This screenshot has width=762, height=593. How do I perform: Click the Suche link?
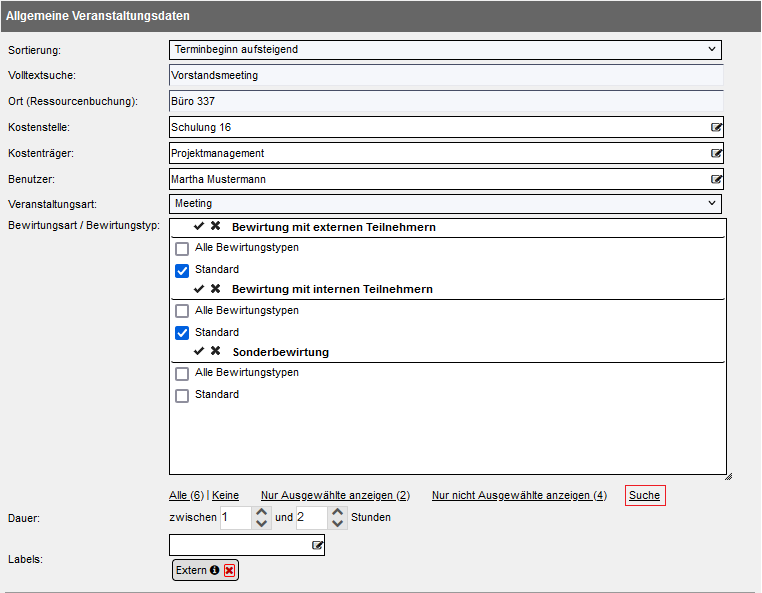pos(644,495)
